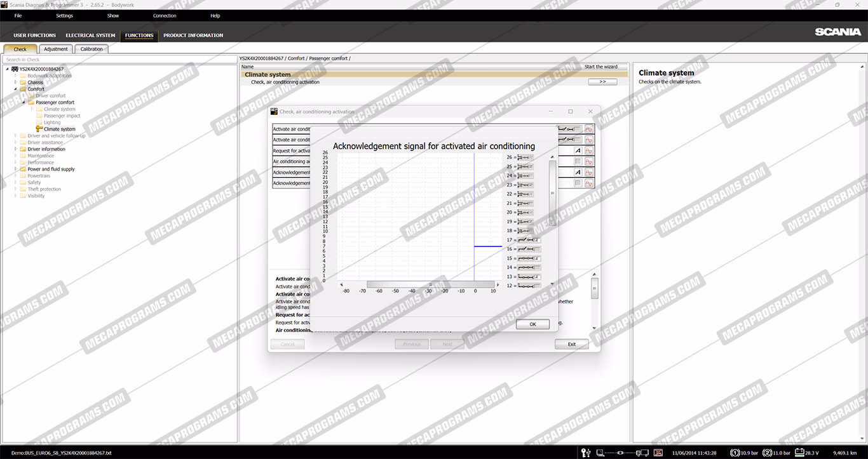Toggle the checkbox in last Acknowledgement row
This screenshot has height=459, width=868.
(578, 183)
